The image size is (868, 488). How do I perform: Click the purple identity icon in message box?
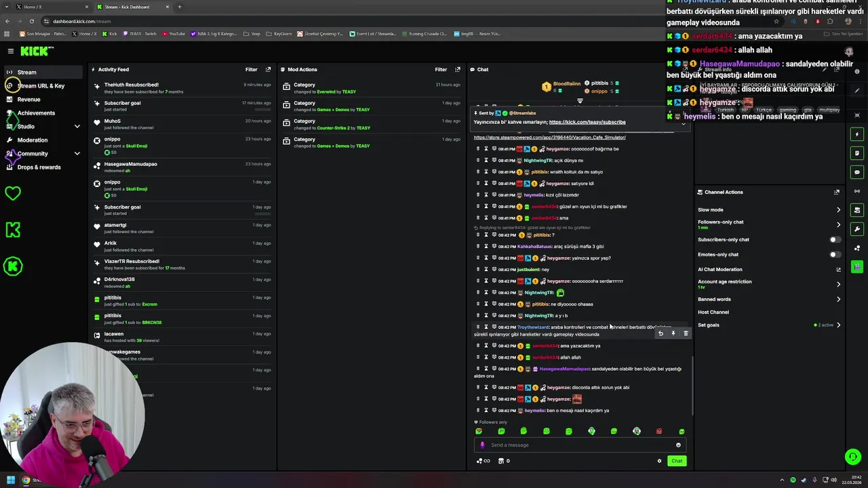482,445
